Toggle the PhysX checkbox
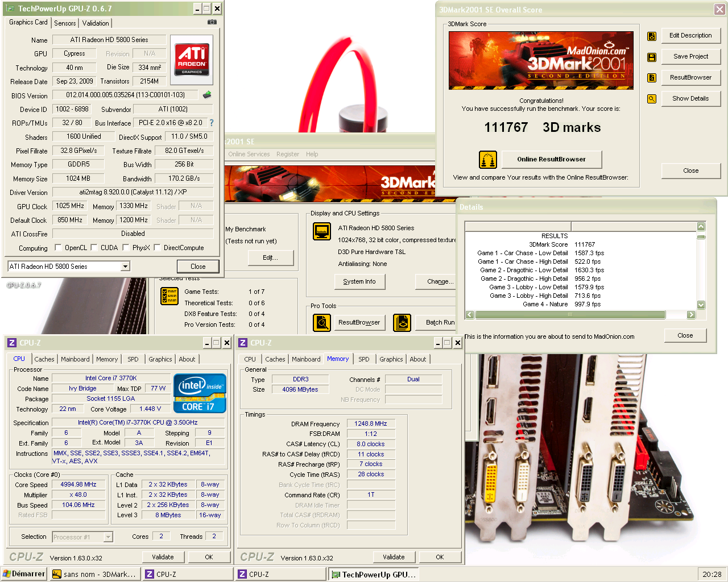Screen dimensions: 728x582 126,248
